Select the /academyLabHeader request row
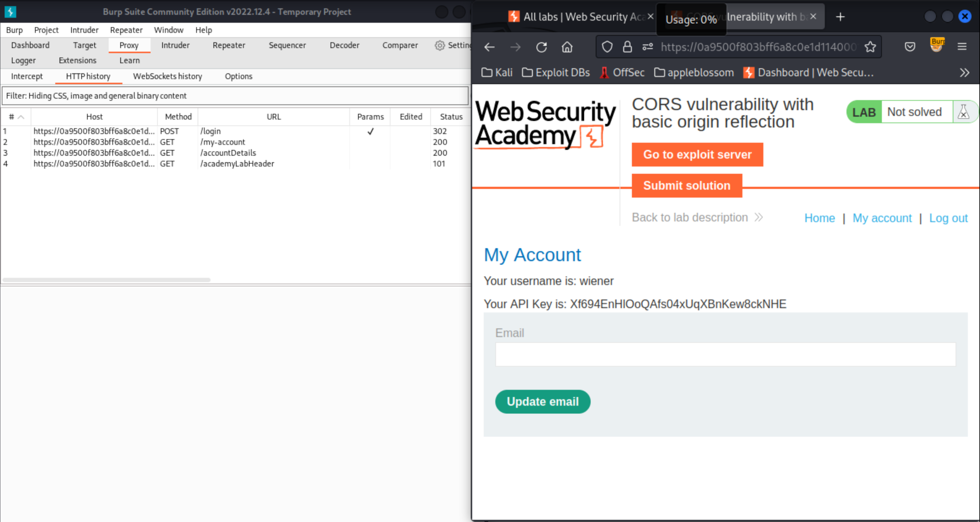 point(235,164)
